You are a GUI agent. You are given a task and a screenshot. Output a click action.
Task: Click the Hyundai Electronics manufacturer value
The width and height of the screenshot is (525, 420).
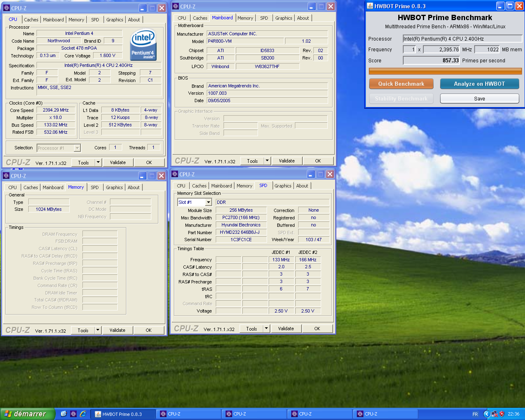pos(241,225)
